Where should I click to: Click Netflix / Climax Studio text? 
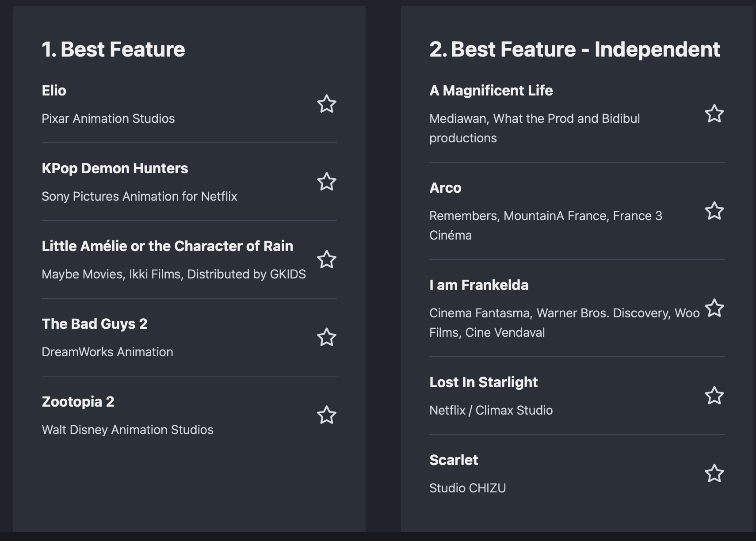point(491,410)
